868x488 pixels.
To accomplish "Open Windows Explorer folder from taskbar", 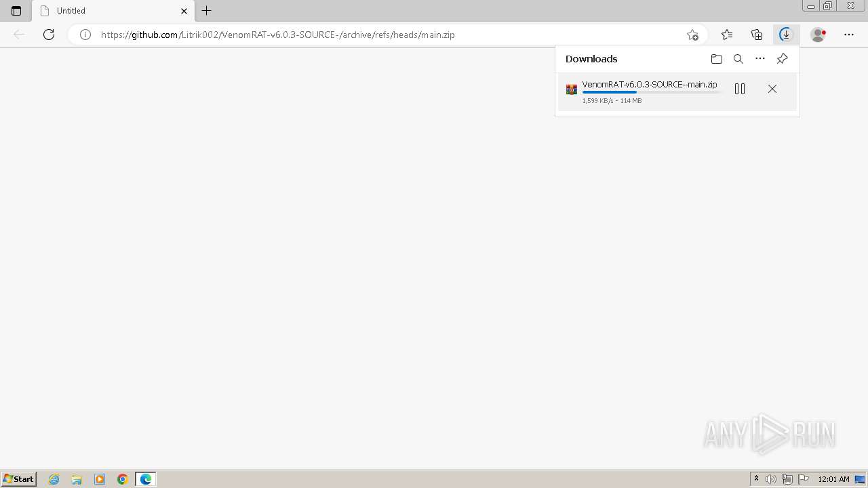I will 77,479.
